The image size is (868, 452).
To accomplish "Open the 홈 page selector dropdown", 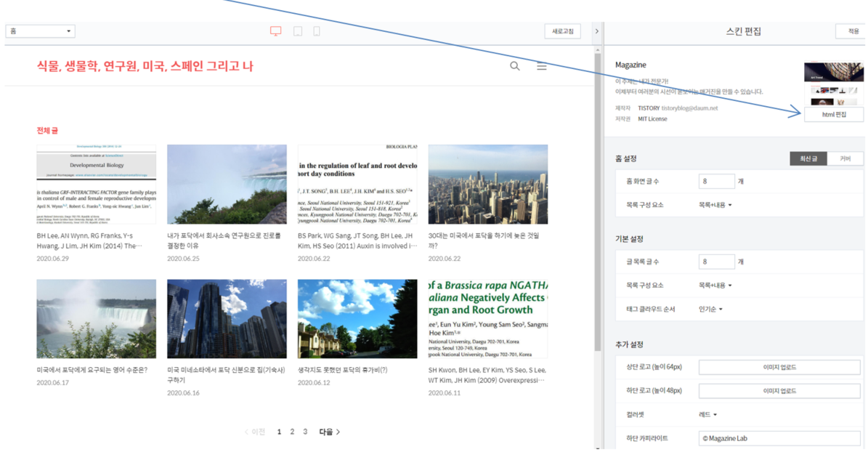I will click(x=41, y=31).
